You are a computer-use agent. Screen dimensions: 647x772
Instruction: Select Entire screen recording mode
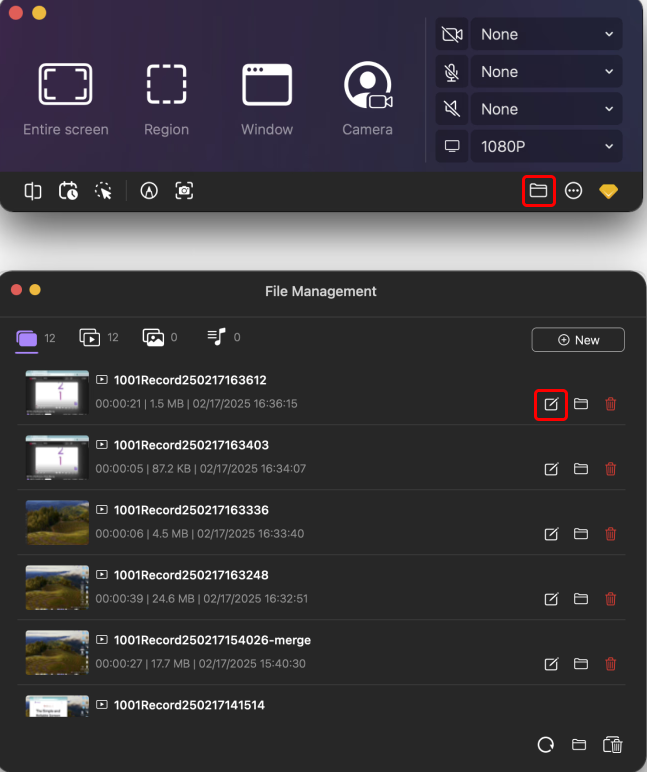pyautogui.click(x=65, y=99)
